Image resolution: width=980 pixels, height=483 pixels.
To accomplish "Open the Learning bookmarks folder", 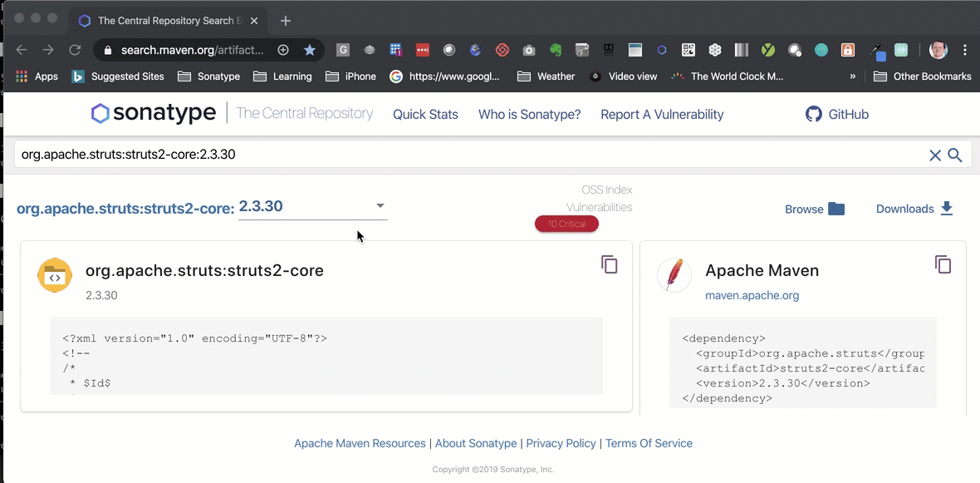I will pos(282,76).
